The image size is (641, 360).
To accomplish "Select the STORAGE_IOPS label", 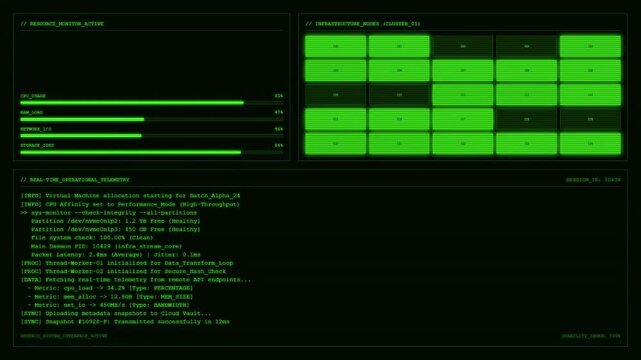I will 37,145.
